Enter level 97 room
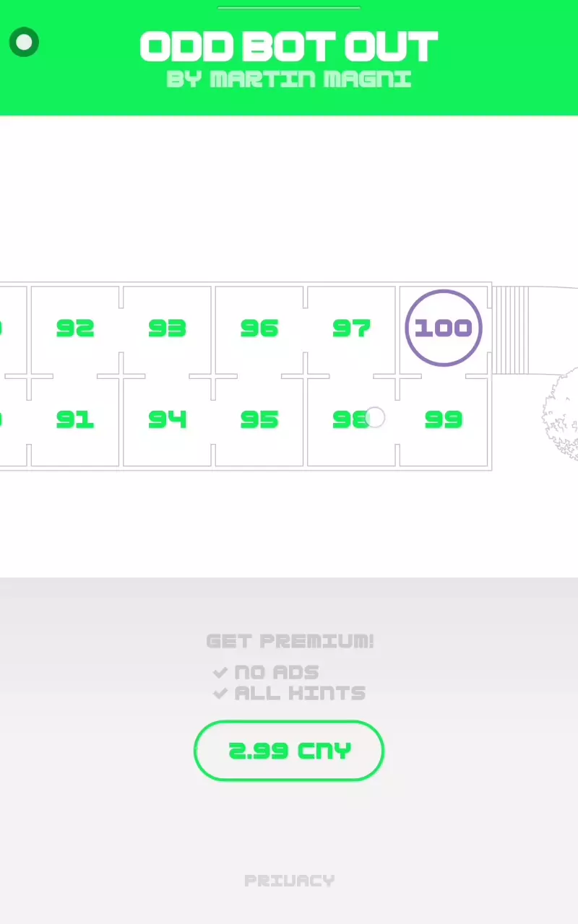Screen dimensions: 578x924 [351, 328]
